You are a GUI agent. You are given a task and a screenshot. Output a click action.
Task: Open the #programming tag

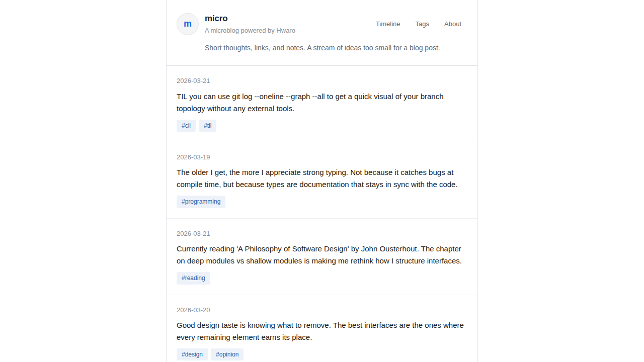tap(201, 202)
